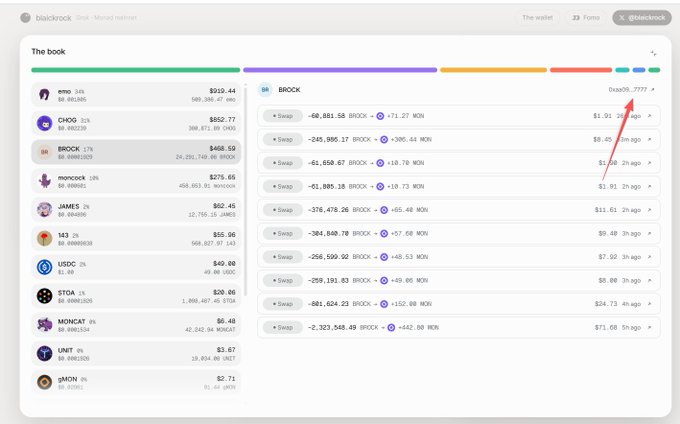Screen dimensions: 680x424
Task: Click the teal allocation bar segment
Action: [622, 70]
